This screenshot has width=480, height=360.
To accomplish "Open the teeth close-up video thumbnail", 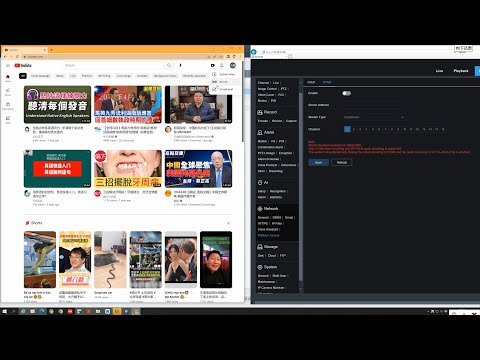I will [128, 169].
